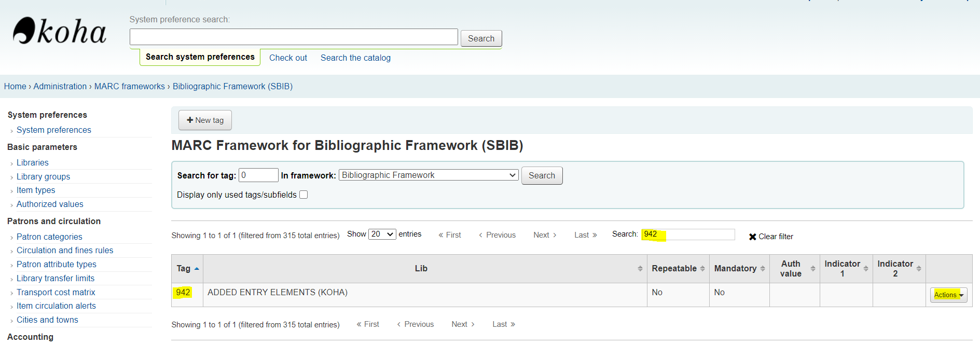Open the In framework dropdown
The width and height of the screenshot is (980, 345).
428,175
